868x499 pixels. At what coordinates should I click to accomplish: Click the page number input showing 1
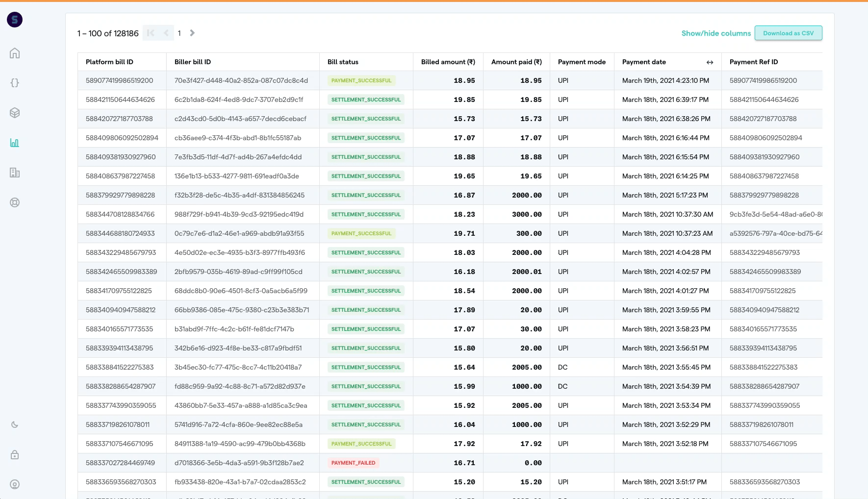[x=179, y=33]
